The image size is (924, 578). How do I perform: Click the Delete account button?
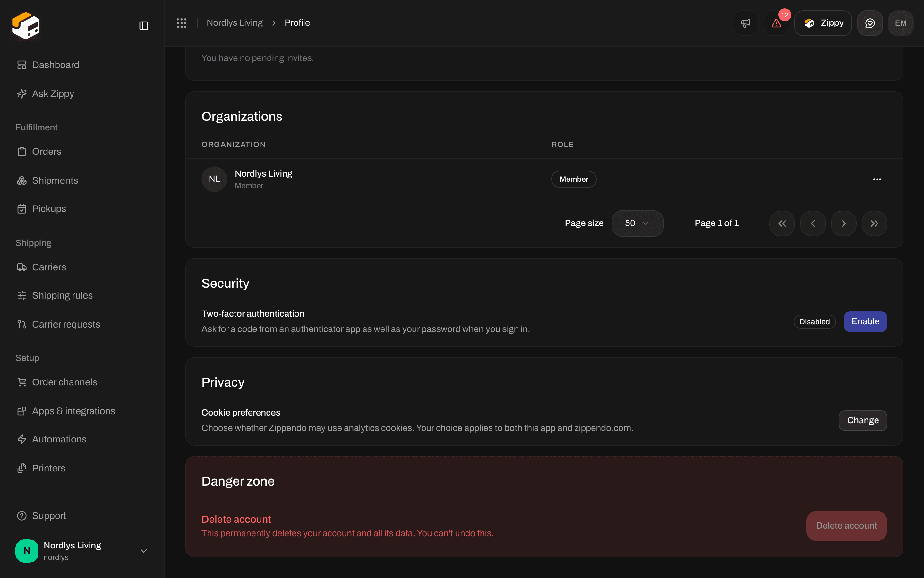(846, 526)
